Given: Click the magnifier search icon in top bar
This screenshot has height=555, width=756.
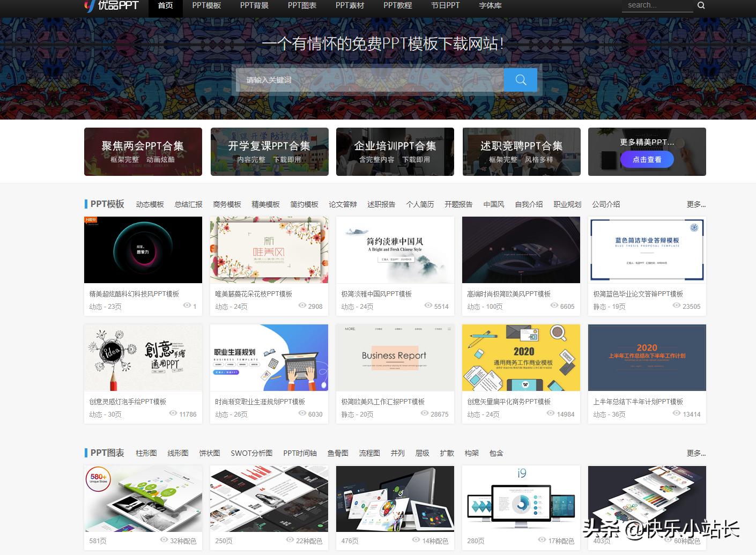Looking at the screenshot, I should point(701,5).
